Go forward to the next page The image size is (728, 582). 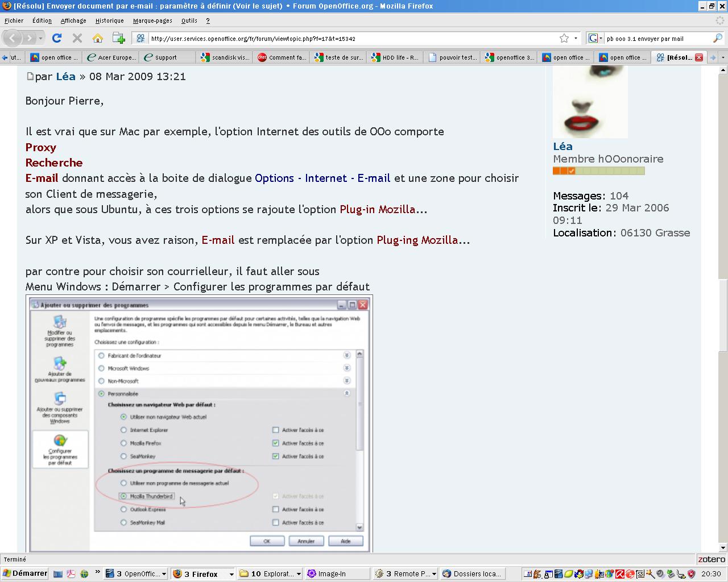(x=28, y=38)
